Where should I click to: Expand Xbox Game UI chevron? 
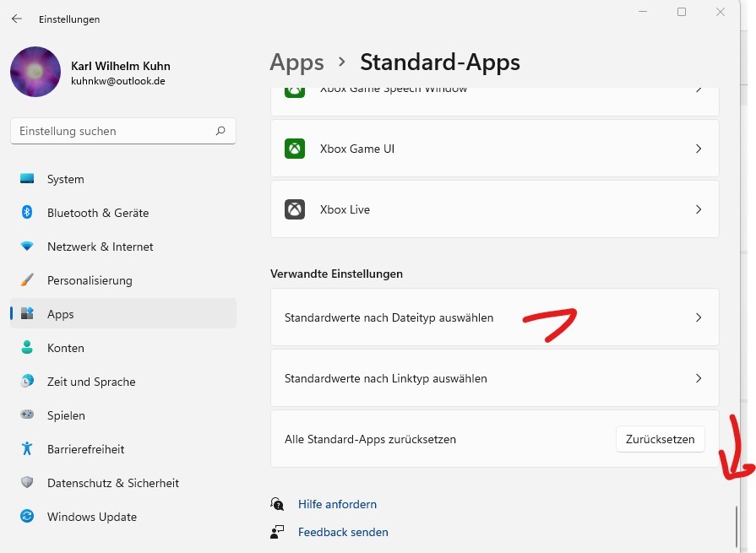(x=698, y=149)
